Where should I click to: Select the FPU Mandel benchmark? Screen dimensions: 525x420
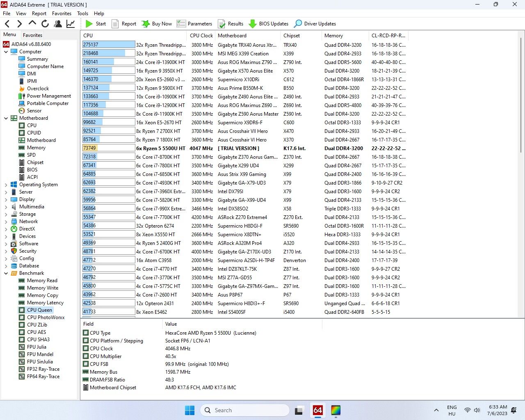(x=40, y=354)
